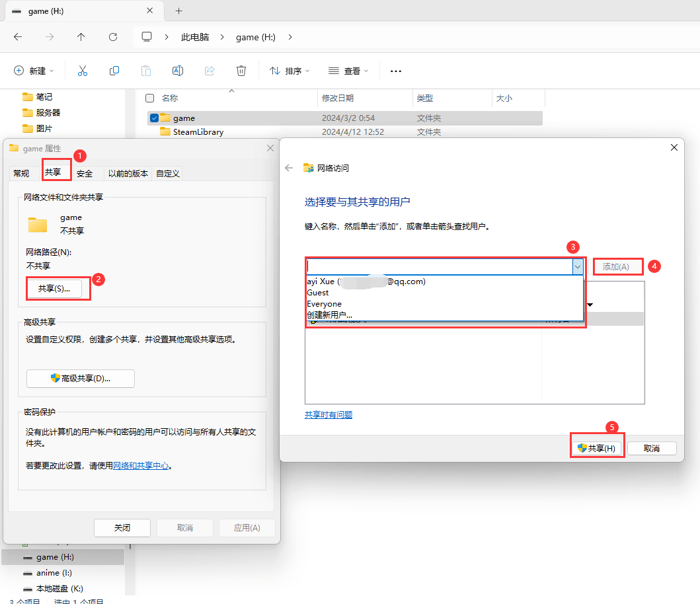Expand chevron after 此电脑 in address bar
Screen dimensions: 700x604
[222, 37]
